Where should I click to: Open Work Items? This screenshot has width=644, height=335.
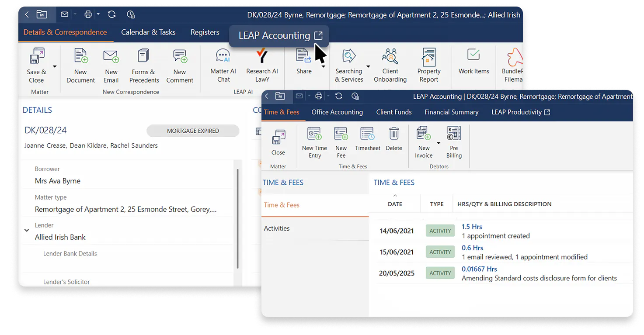pyautogui.click(x=474, y=61)
